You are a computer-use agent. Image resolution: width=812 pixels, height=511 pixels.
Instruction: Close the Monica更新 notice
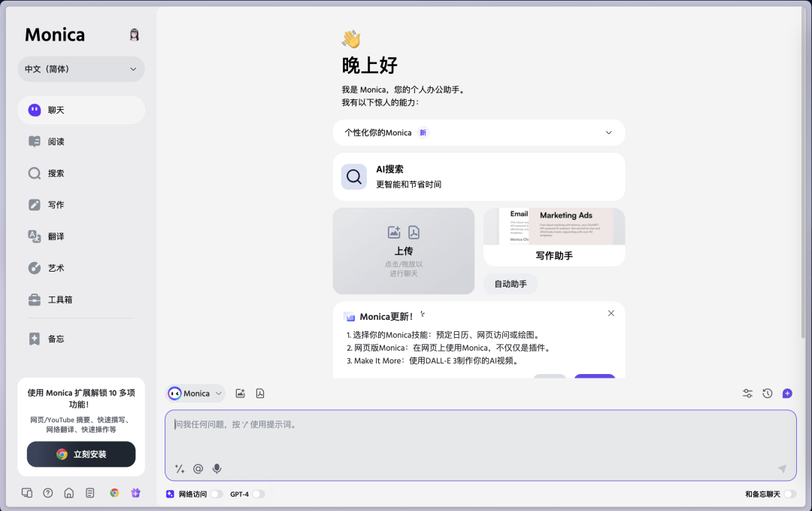click(x=611, y=313)
